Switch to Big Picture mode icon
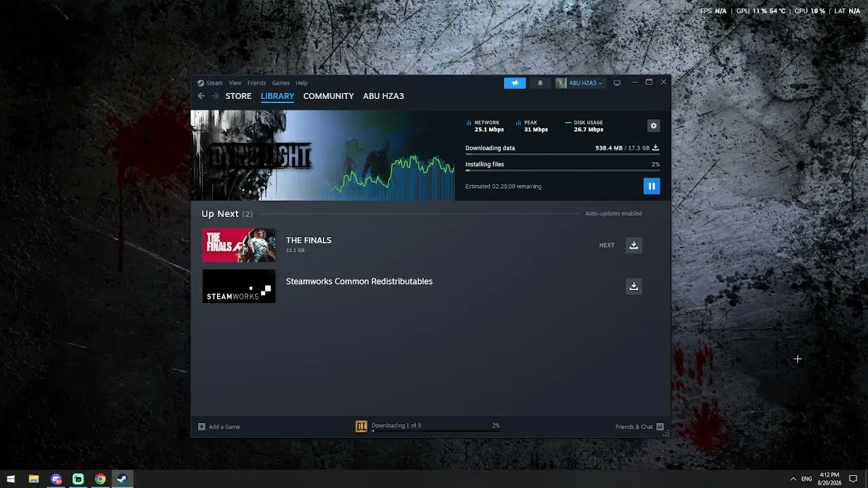Image resolution: width=868 pixels, height=488 pixels. (x=617, y=83)
